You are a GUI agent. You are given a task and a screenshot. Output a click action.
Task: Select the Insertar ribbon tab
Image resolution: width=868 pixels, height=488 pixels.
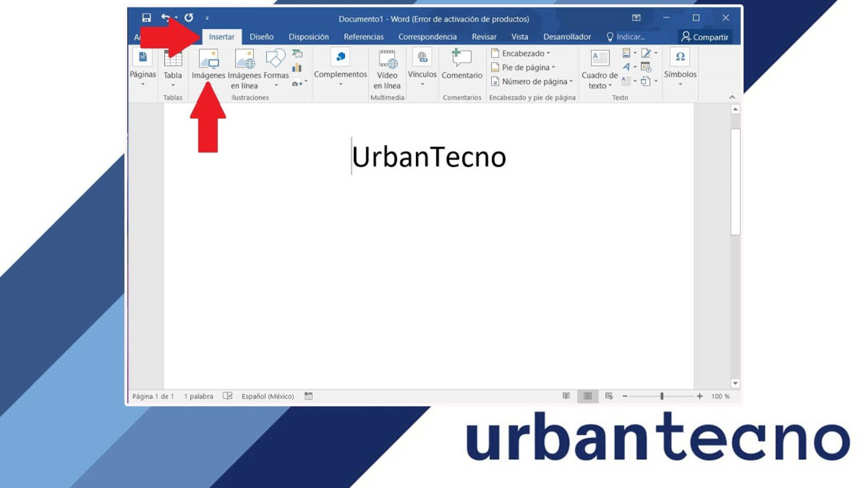[222, 37]
